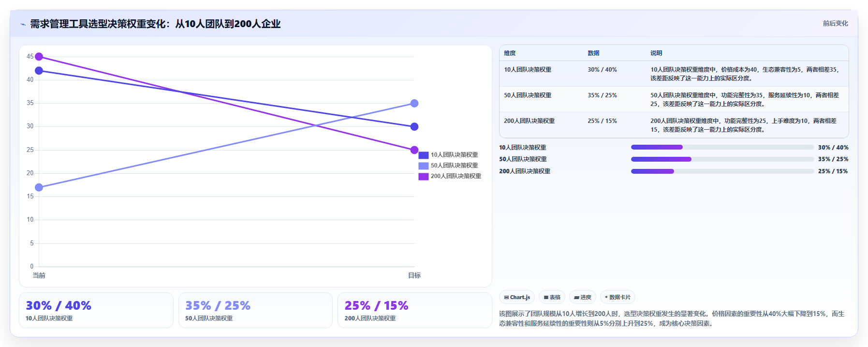Select the 10人 line's 目标 point at 30
The width and height of the screenshot is (868, 347).
coord(414,127)
